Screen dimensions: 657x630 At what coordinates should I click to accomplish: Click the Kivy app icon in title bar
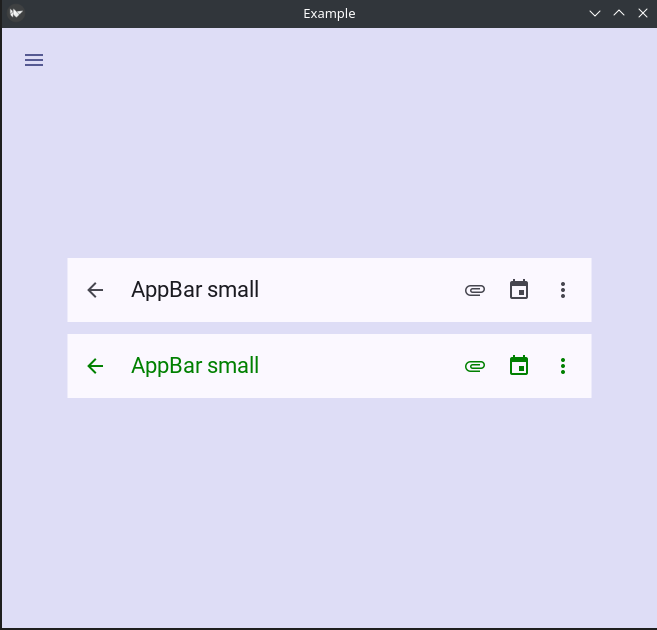pos(16,13)
